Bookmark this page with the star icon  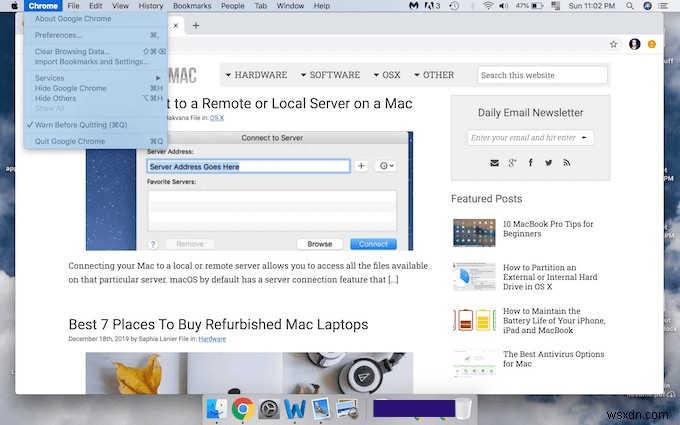[613, 44]
